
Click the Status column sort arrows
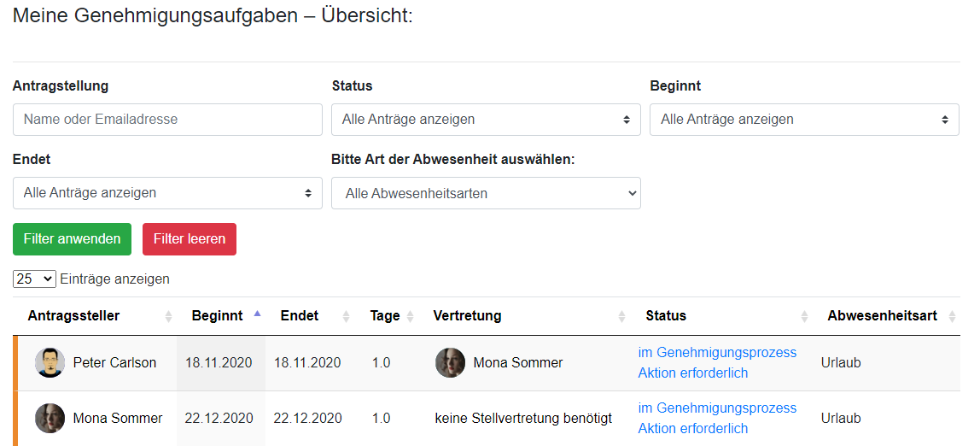tap(804, 316)
